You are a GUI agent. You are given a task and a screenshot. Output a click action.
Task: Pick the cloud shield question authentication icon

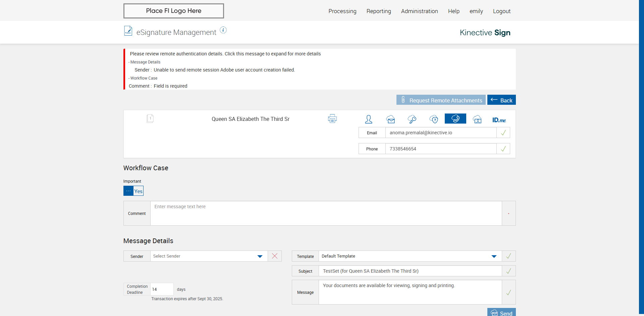click(x=434, y=119)
